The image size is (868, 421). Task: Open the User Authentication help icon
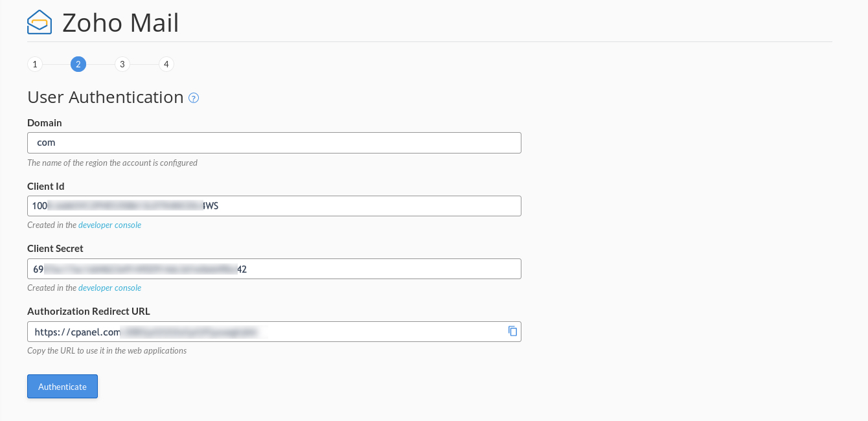pyautogui.click(x=194, y=98)
